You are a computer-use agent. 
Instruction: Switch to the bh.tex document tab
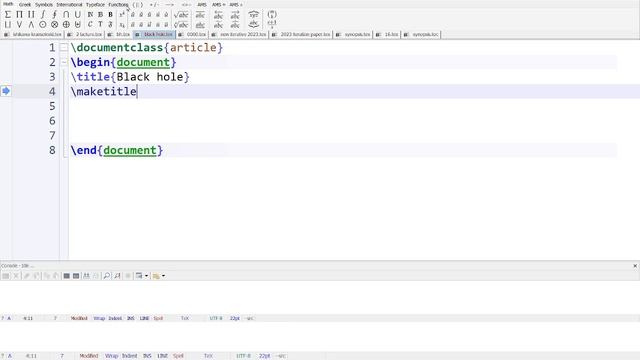click(x=120, y=35)
